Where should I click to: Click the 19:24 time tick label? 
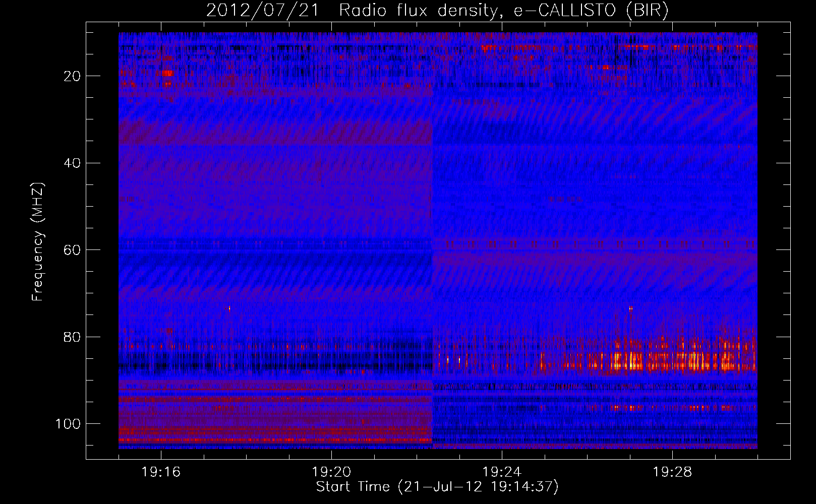click(502, 472)
